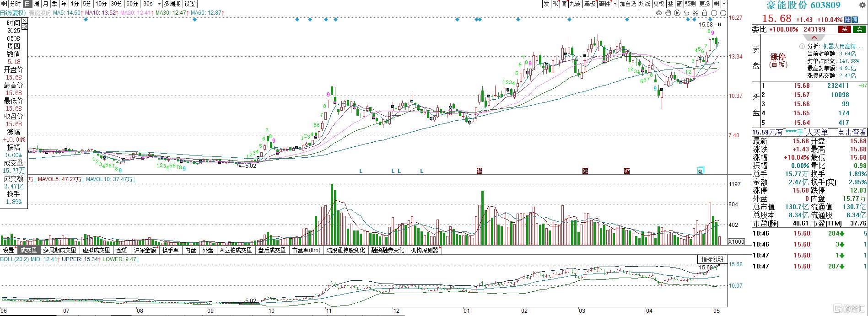Viewport: 868px width, 316px height.
Task: Select the 换手率 indicator tab
Action: pos(171,250)
